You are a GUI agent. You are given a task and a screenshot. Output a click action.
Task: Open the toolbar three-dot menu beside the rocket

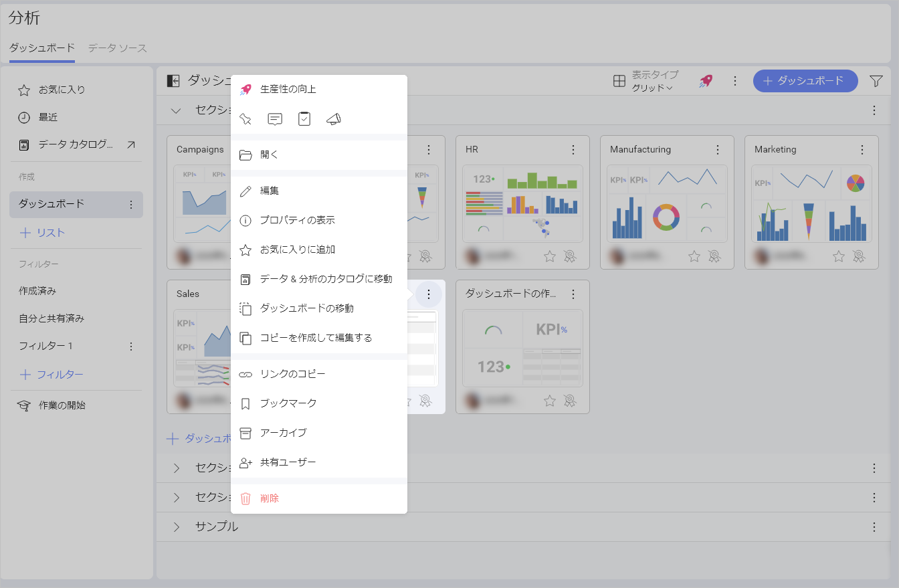tap(734, 81)
